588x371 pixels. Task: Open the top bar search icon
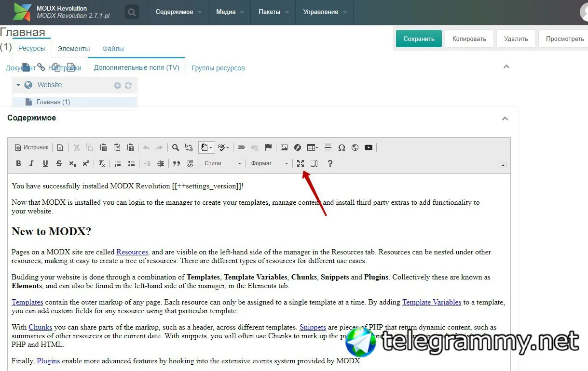[132, 12]
